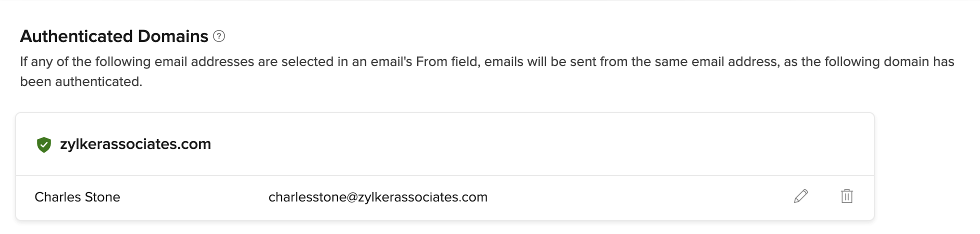Click the Charles Stone sender name
The height and width of the screenshot is (234, 980).
pyautogui.click(x=77, y=197)
